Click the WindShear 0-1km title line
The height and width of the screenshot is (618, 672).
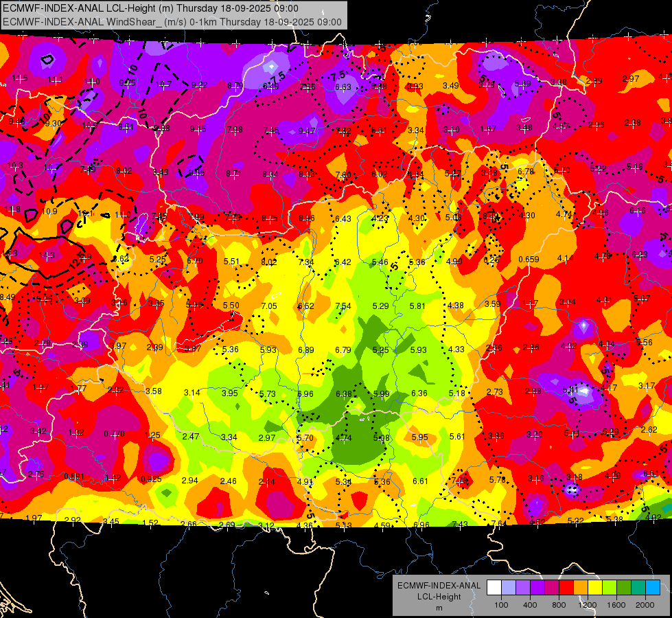(172, 22)
